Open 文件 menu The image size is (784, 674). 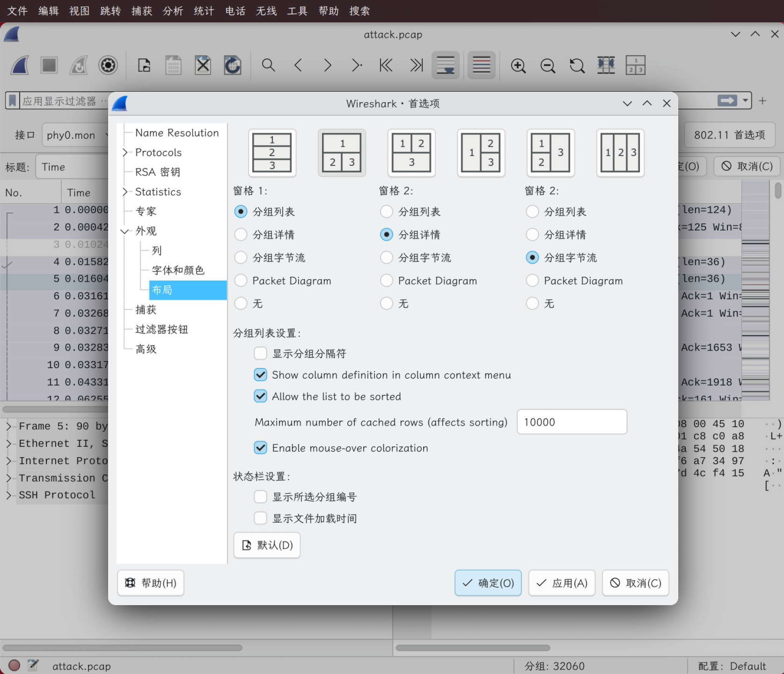point(17,11)
